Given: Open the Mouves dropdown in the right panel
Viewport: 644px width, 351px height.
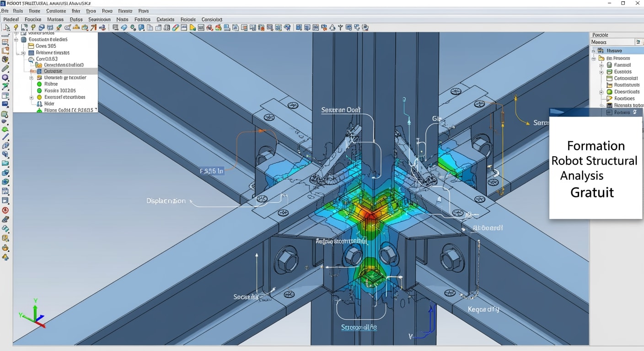Looking at the screenshot, I should click(x=639, y=42).
